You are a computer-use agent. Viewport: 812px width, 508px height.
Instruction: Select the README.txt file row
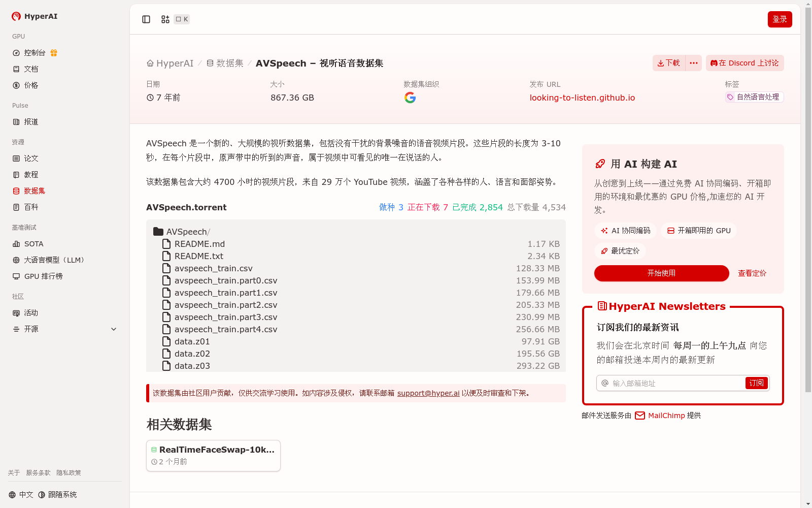(361, 256)
